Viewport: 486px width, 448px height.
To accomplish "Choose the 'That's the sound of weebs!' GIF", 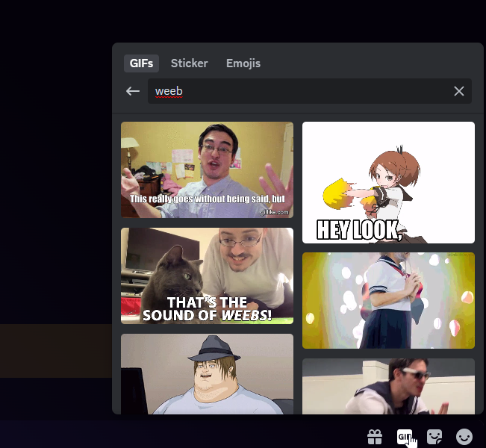I will 207,276.
